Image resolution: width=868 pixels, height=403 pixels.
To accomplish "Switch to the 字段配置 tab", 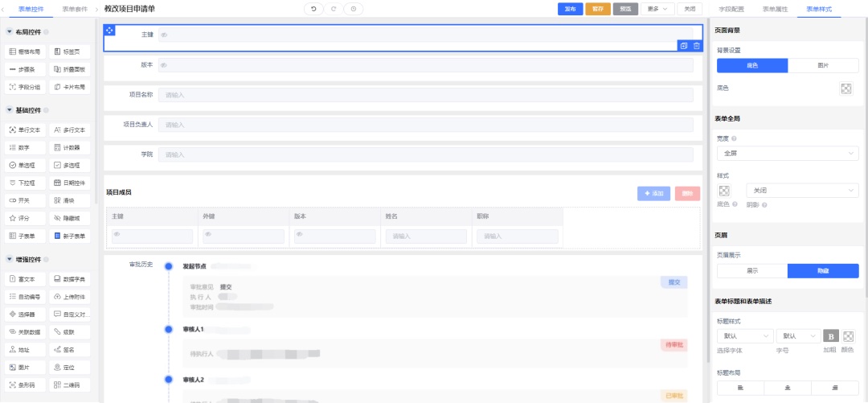I will pos(731,9).
